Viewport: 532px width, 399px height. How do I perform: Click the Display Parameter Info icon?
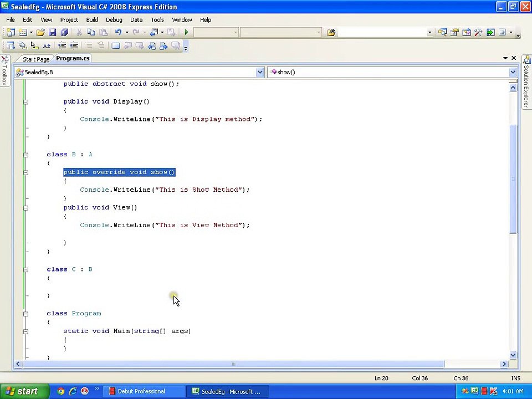click(x=23, y=45)
